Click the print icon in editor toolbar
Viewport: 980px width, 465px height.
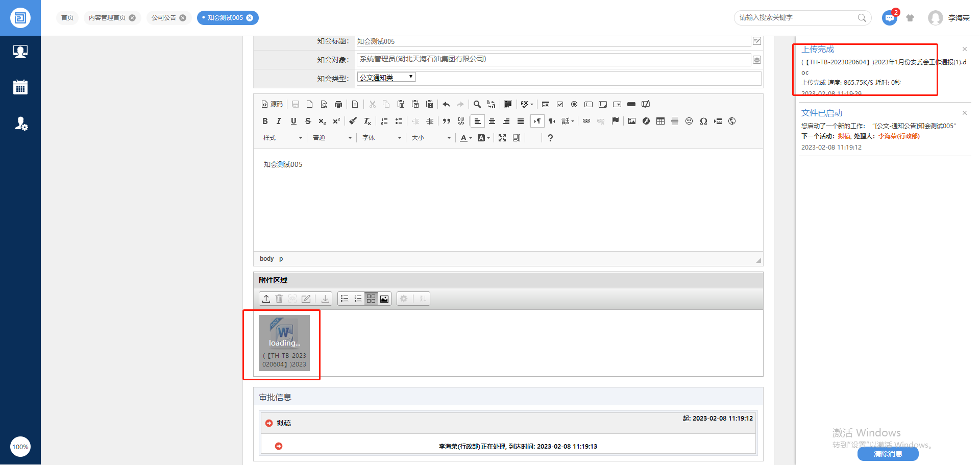point(338,104)
